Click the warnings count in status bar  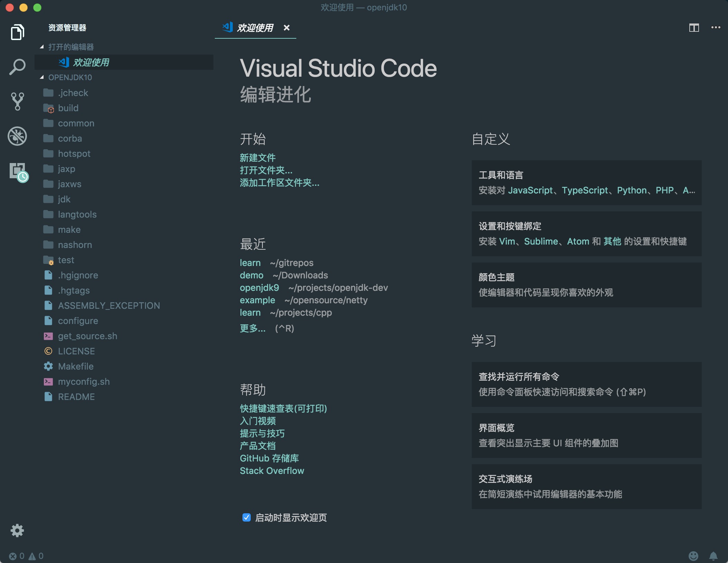click(36, 556)
